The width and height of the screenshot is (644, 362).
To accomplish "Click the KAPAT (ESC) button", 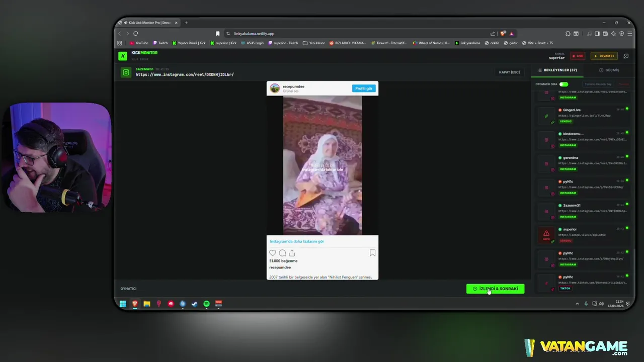I will tap(509, 72).
